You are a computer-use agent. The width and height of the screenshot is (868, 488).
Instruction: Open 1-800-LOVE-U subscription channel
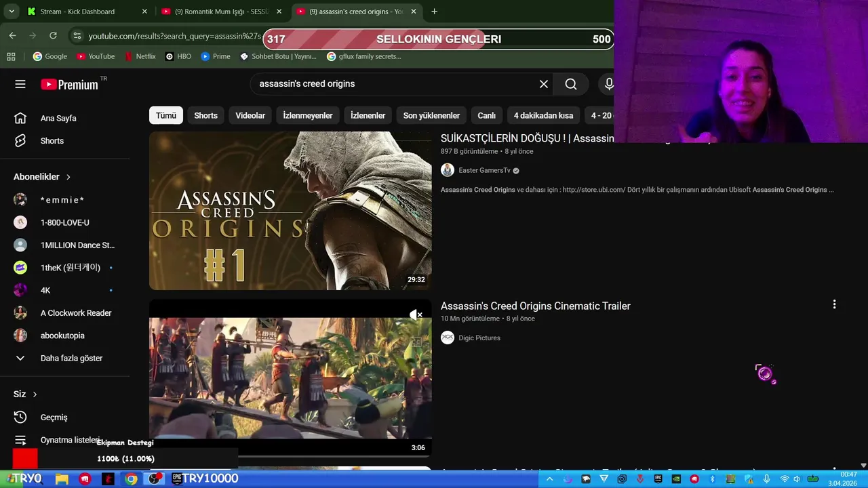65,222
